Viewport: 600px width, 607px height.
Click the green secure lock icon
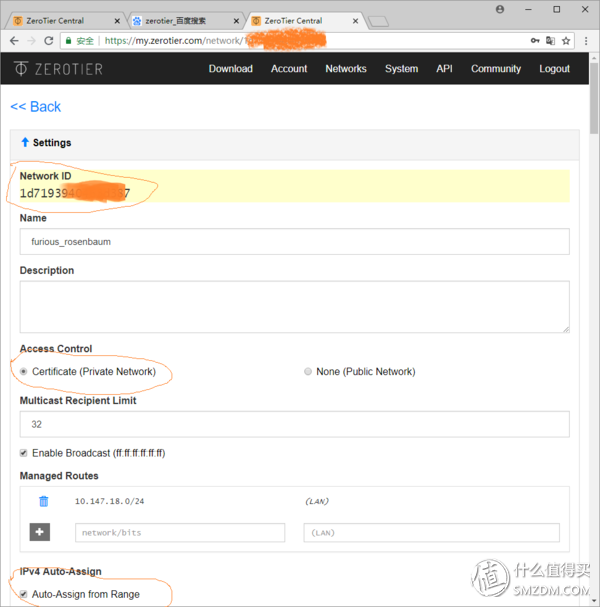coord(69,41)
